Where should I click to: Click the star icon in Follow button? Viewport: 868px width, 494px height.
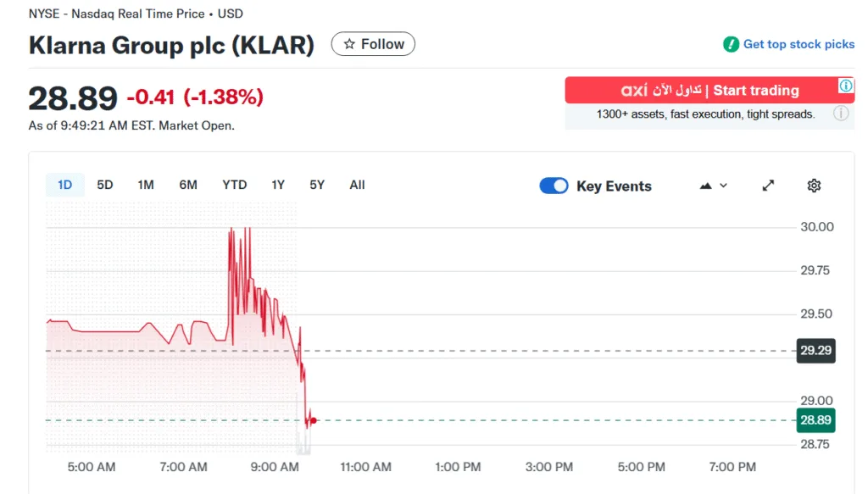click(x=349, y=43)
